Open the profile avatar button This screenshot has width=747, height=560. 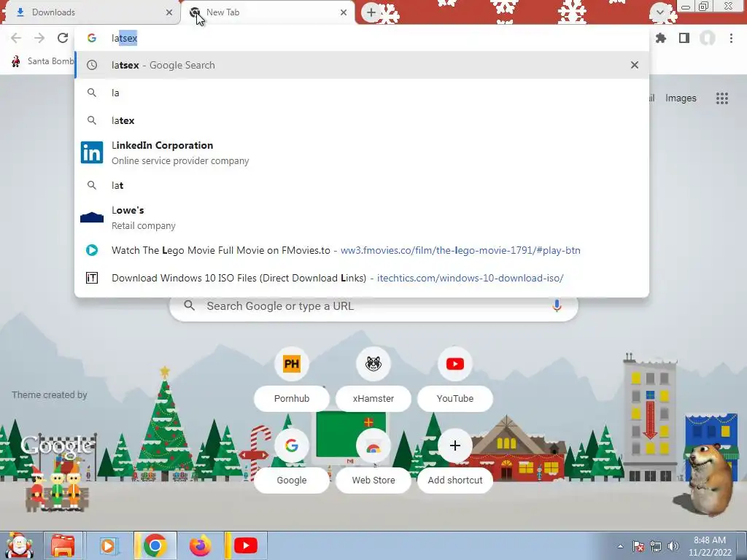(708, 38)
